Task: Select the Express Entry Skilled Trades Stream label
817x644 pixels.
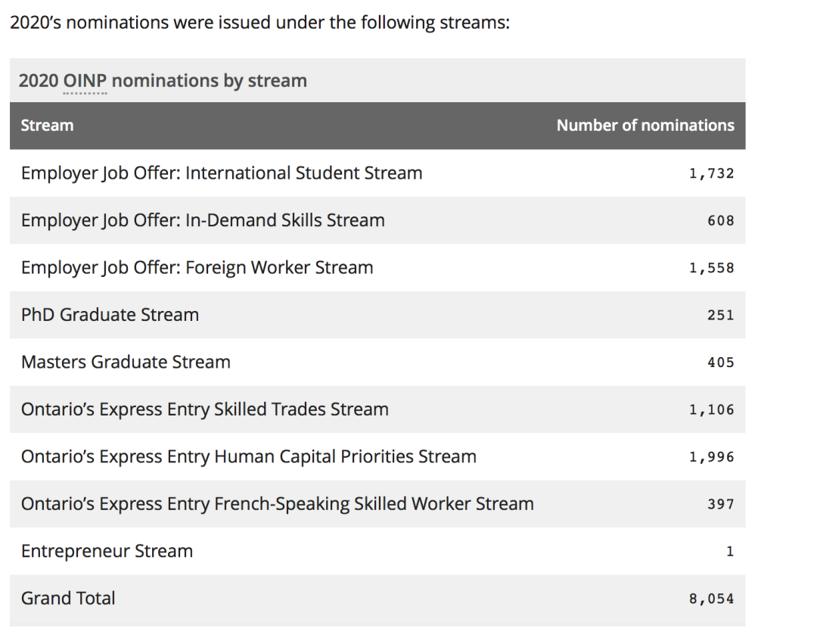Action: tap(204, 409)
